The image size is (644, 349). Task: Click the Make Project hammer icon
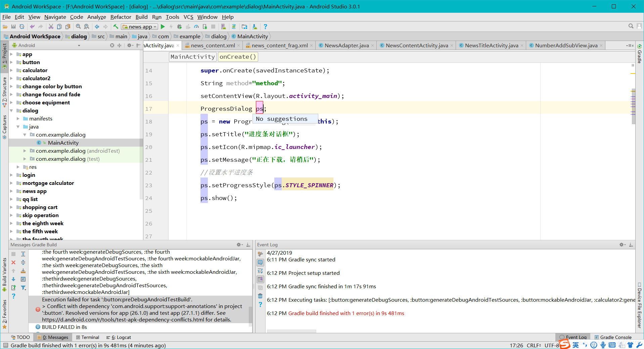coord(116,27)
